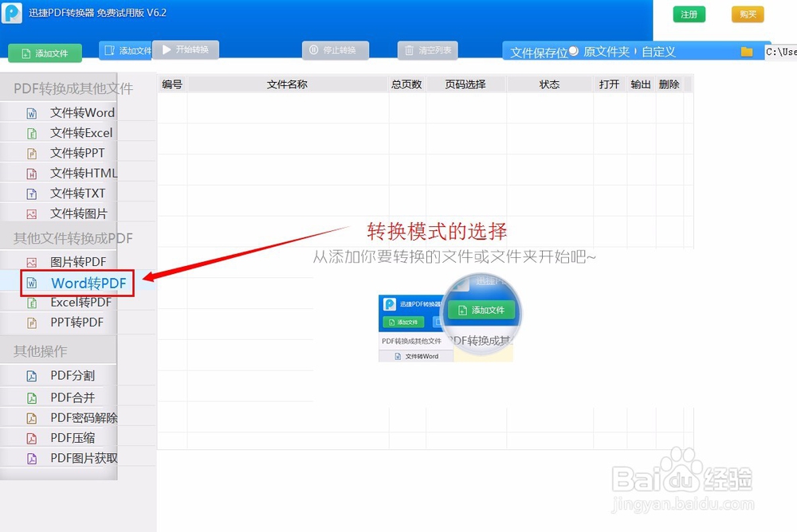Select the 文件转Word conversion tool

pos(80,112)
